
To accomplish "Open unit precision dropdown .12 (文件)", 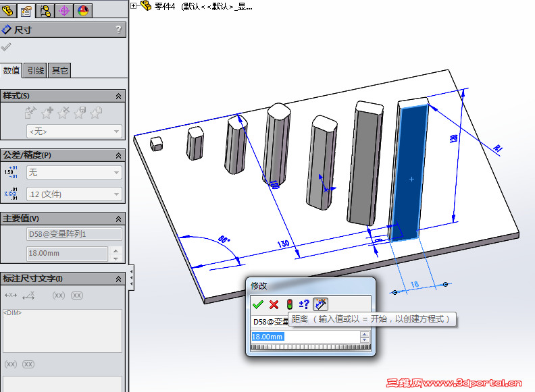I will 74,194.
